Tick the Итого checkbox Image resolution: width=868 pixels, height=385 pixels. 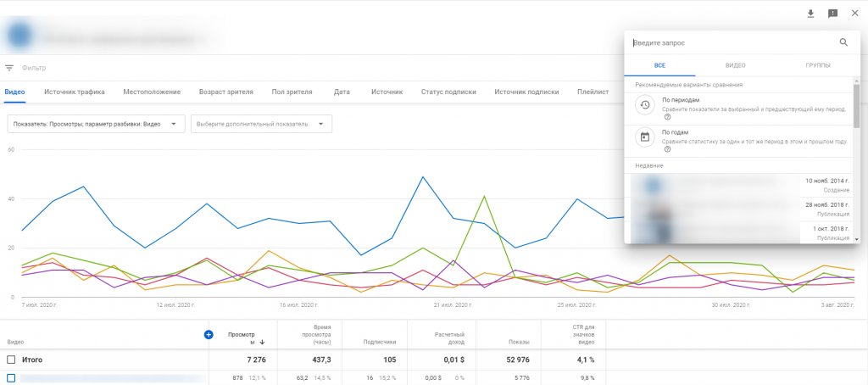pyautogui.click(x=11, y=360)
